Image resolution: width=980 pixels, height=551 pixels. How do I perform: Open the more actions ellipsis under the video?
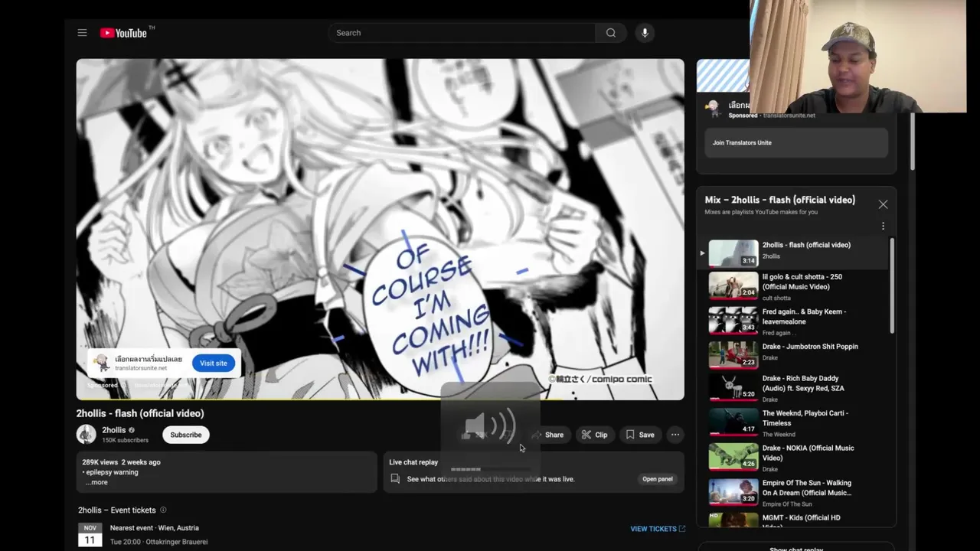point(675,435)
